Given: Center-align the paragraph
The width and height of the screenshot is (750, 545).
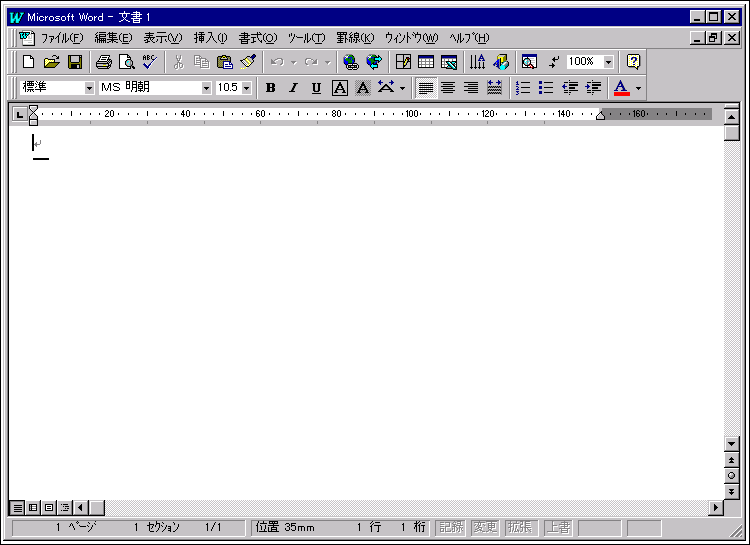Looking at the screenshot, I should [448, 88].
